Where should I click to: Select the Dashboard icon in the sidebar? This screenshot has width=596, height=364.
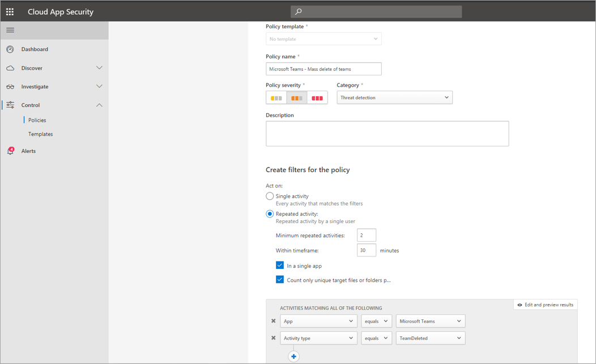[10, 49]
